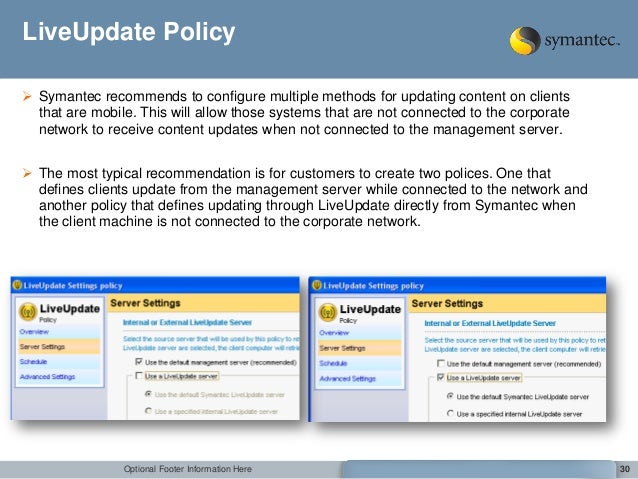Open Overview in left window sidebar
Image resolution: width=638 pixels, height=479 pixels.
pos(59,332)
